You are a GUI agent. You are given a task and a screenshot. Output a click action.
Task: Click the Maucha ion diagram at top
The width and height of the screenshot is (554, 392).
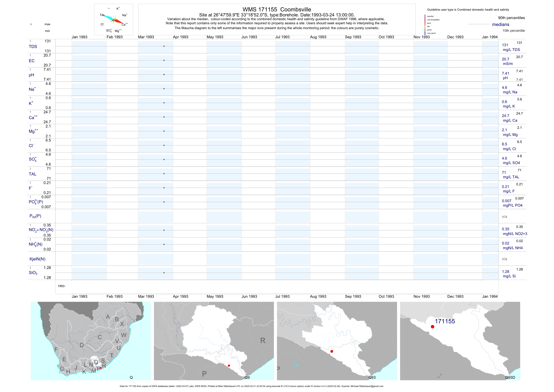click(113, 20)
